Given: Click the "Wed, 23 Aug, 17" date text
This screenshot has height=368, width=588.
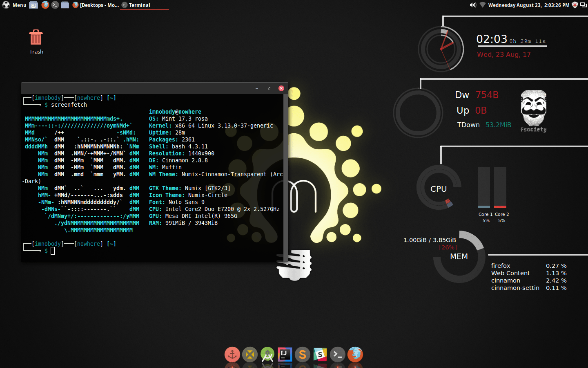Looking at the screenshot, I should click(504, 54).
